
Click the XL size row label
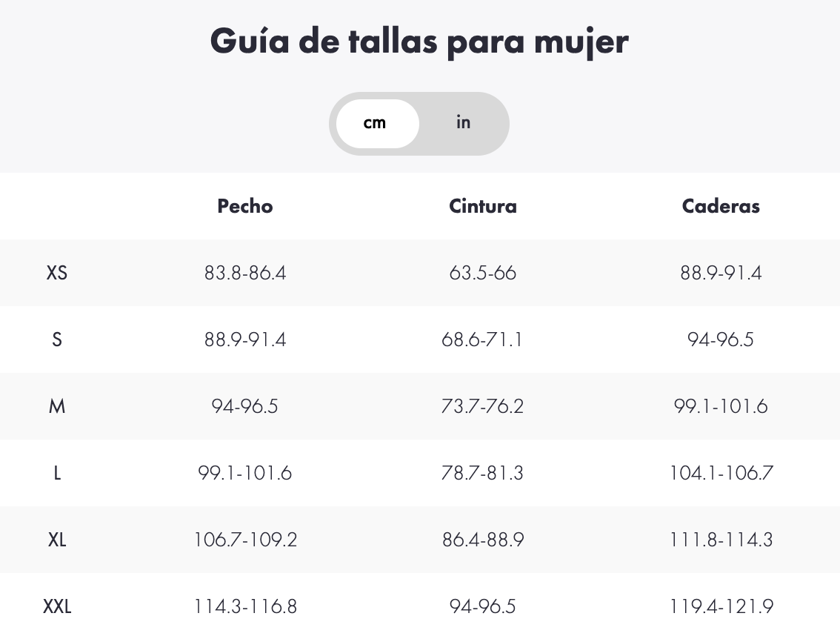click(x=57, y=539)
